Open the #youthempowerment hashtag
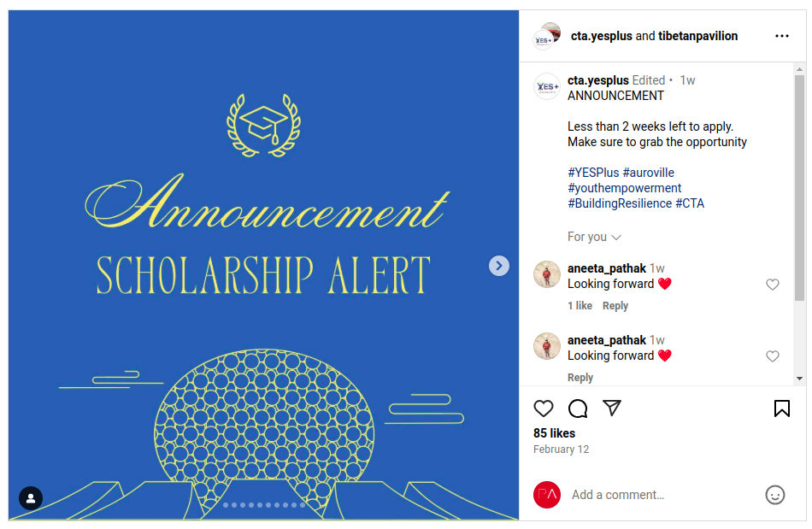 (x=625, y=188)
